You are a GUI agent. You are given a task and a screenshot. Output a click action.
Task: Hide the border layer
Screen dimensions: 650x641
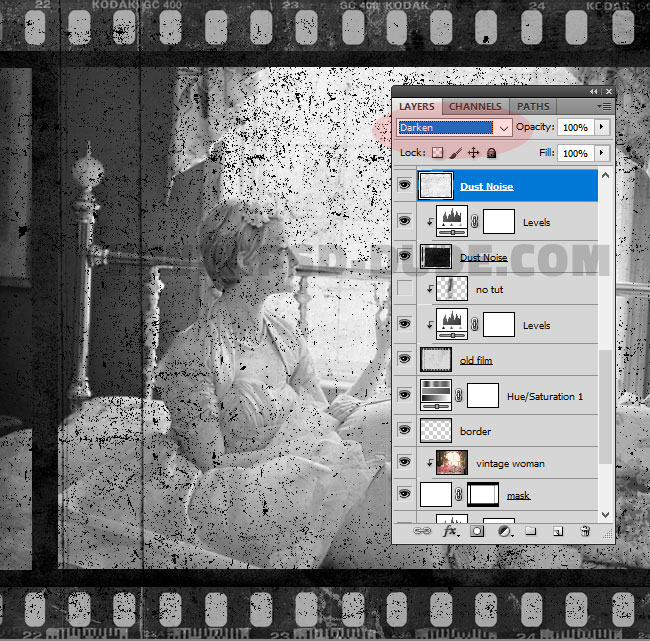[404, 430]
